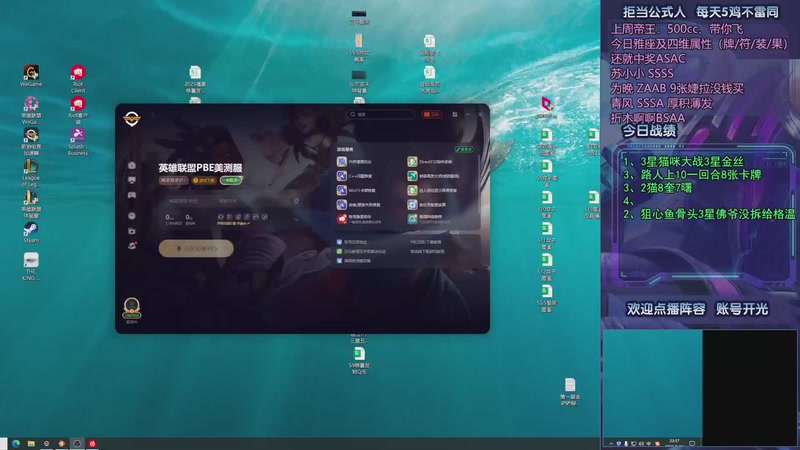
Task: Click the orange pill button under the game title
Action: [204, 180]
